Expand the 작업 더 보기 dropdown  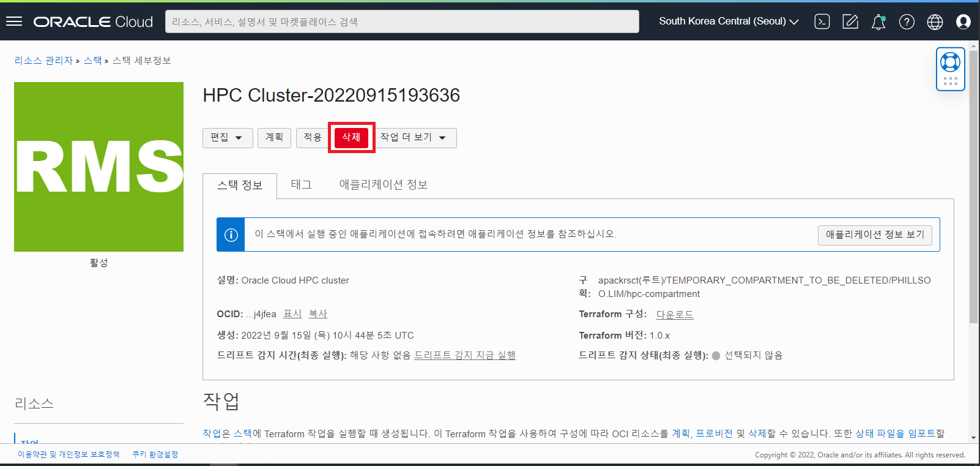(x=416, y=138)
